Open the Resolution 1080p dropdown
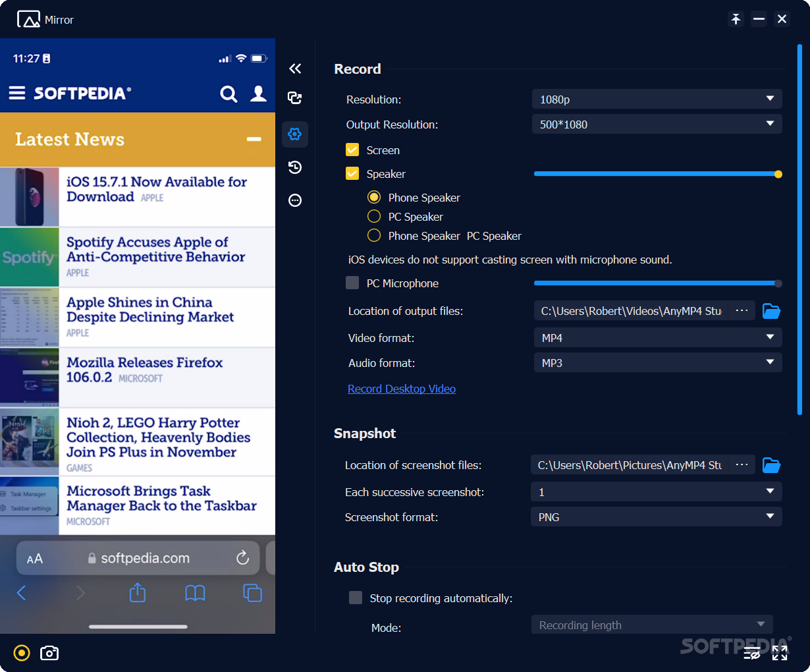 657,99
